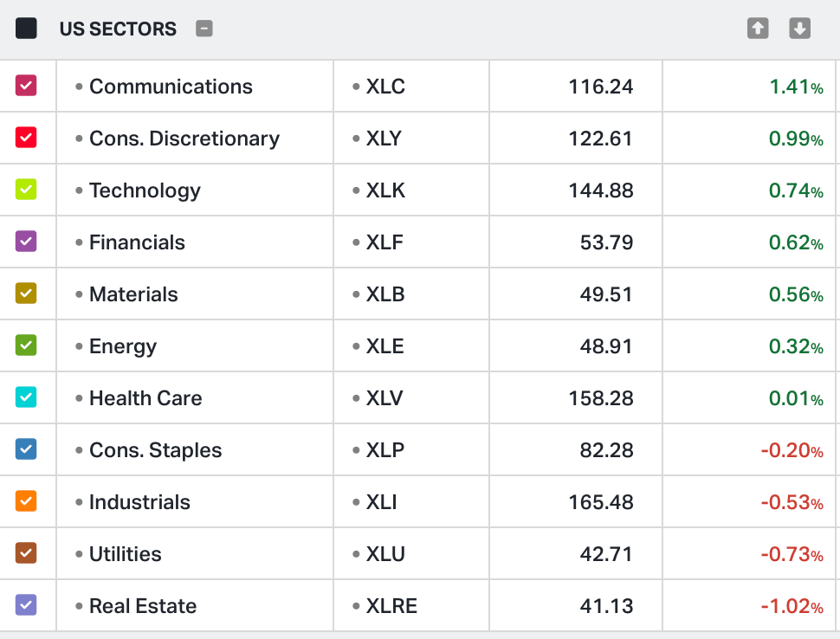Open the XLC ticker link
Screen dimensions: 840x639
tap(385, 87)
